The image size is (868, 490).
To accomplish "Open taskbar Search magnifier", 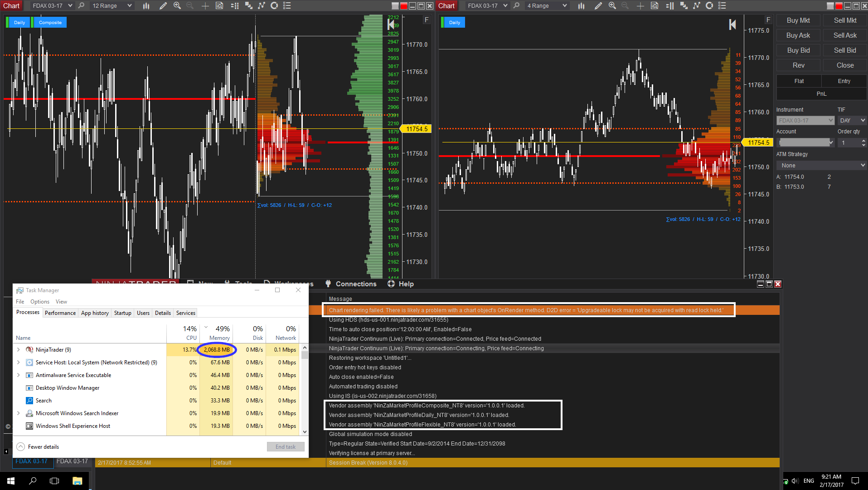I will click(x=33, y=481).
